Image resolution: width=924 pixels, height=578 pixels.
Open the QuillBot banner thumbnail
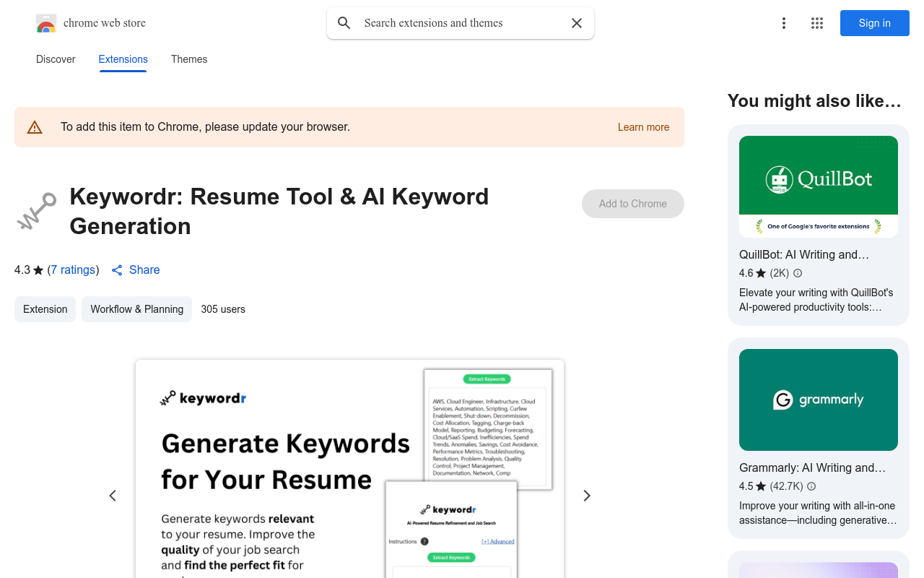tap(819, 186)
